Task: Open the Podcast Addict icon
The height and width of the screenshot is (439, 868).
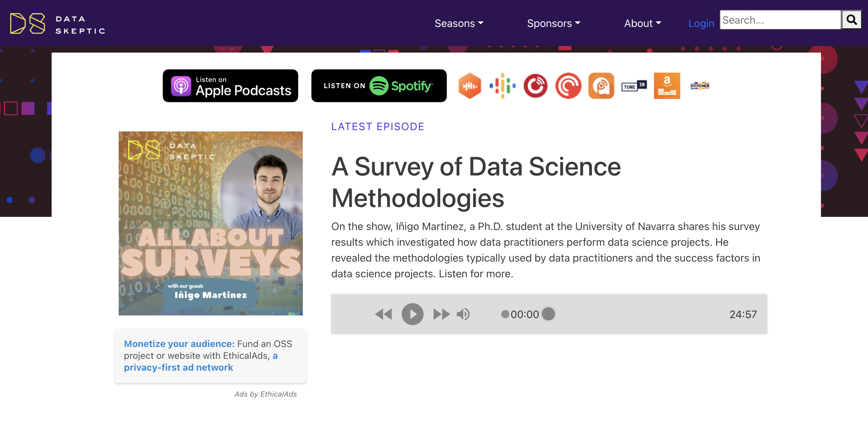Action: point(601,86)
